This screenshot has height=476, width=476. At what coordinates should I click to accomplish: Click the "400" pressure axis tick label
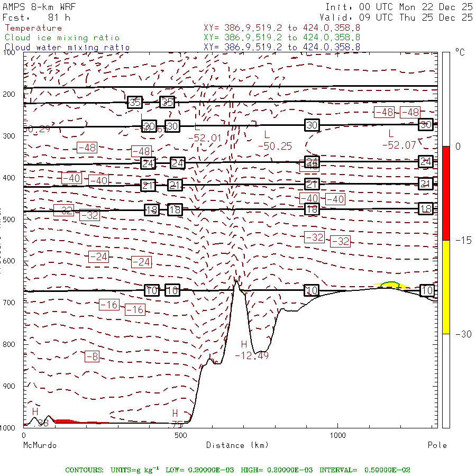click(9, 178)
